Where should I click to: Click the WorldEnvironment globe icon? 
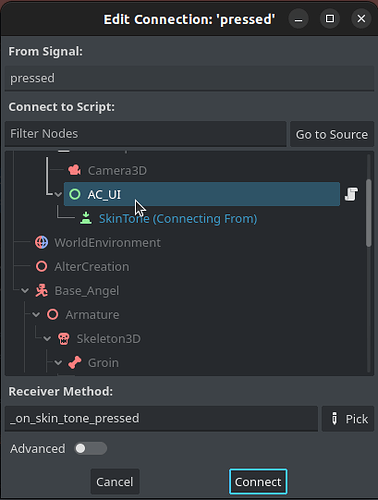41,242
